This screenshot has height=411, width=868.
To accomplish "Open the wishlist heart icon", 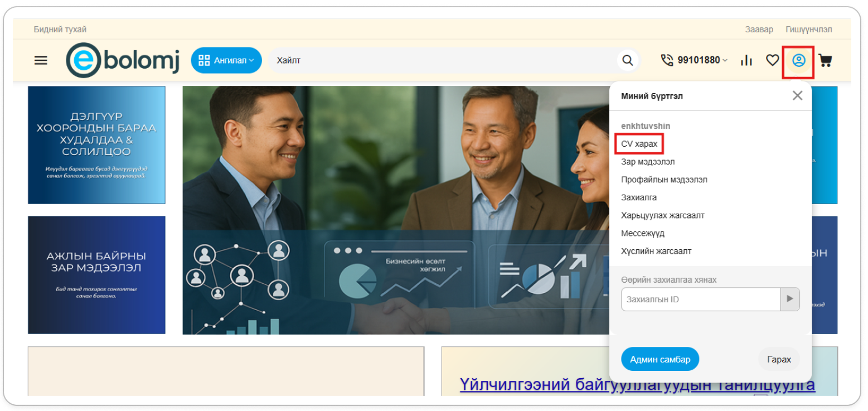I will pos(772,60).
